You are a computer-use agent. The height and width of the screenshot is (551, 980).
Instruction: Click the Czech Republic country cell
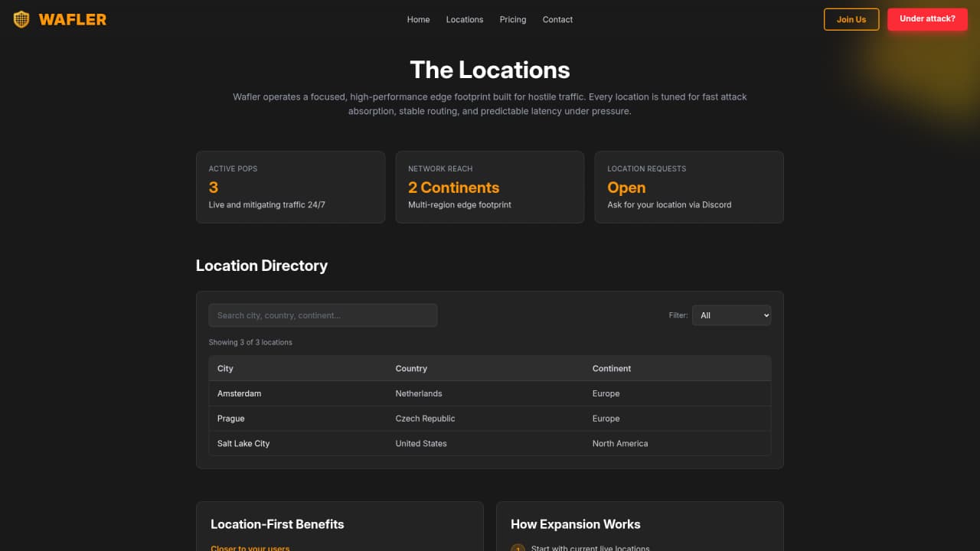(425, 419)
